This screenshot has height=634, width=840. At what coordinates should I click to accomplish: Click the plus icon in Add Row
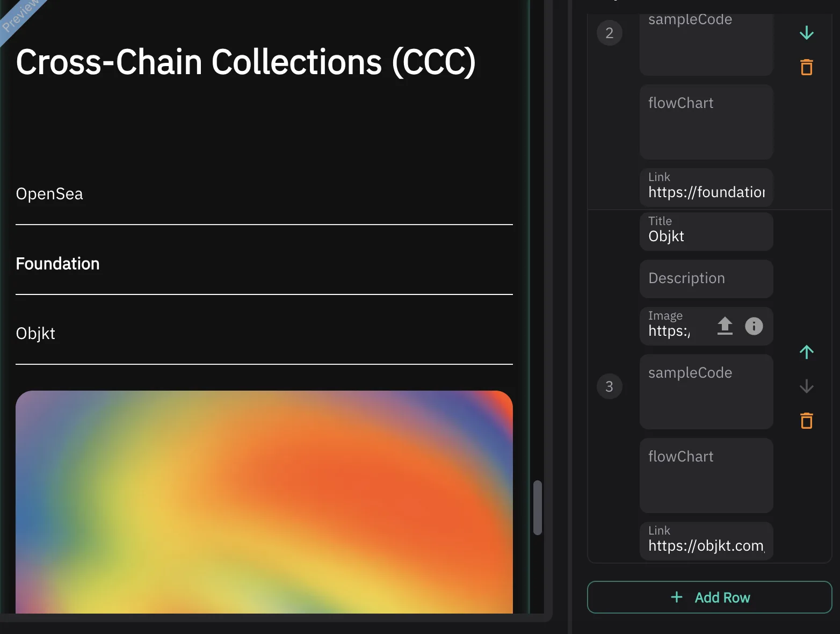(677, 597)
